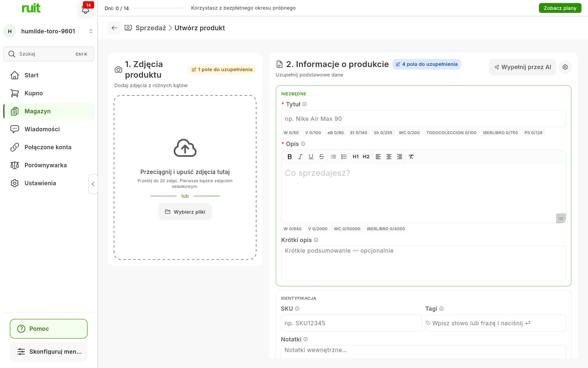The image size is (588, 368).
Task: Expand the humilde-toro-9601 account switcher
Action: [x=49, y=31]
